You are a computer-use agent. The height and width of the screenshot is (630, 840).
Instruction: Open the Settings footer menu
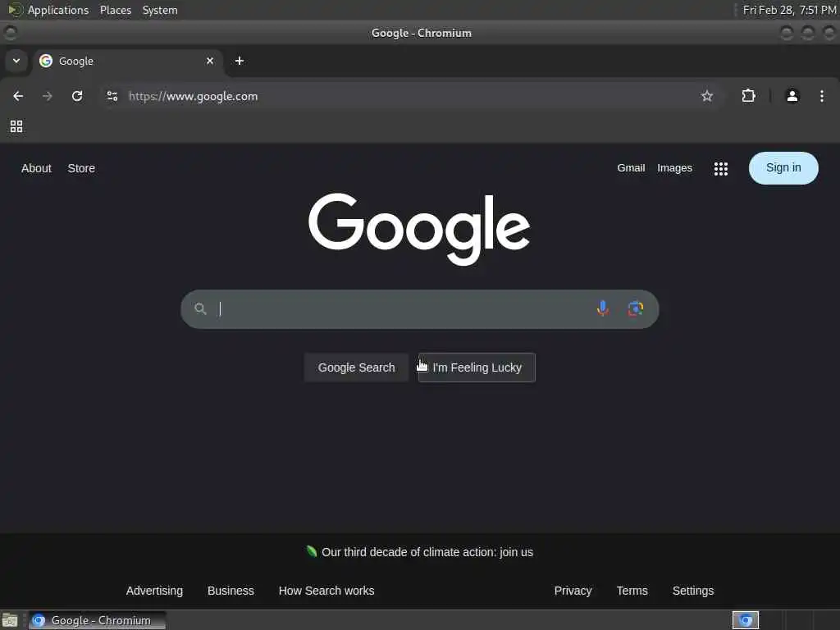point(693,591)
